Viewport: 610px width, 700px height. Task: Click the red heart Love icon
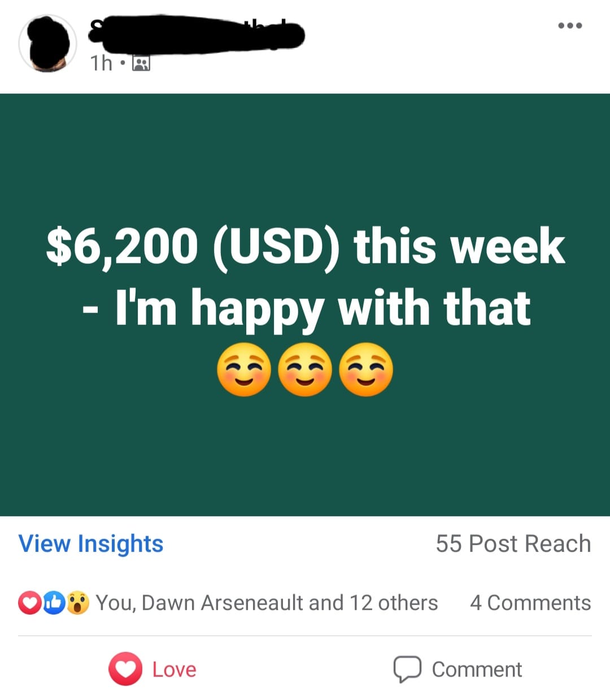click(125, 669)
